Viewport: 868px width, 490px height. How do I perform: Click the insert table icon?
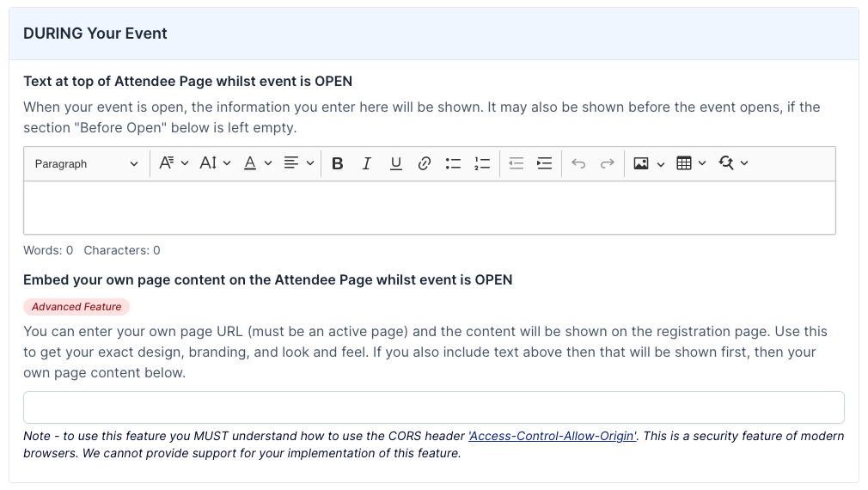tap(684, 163)
